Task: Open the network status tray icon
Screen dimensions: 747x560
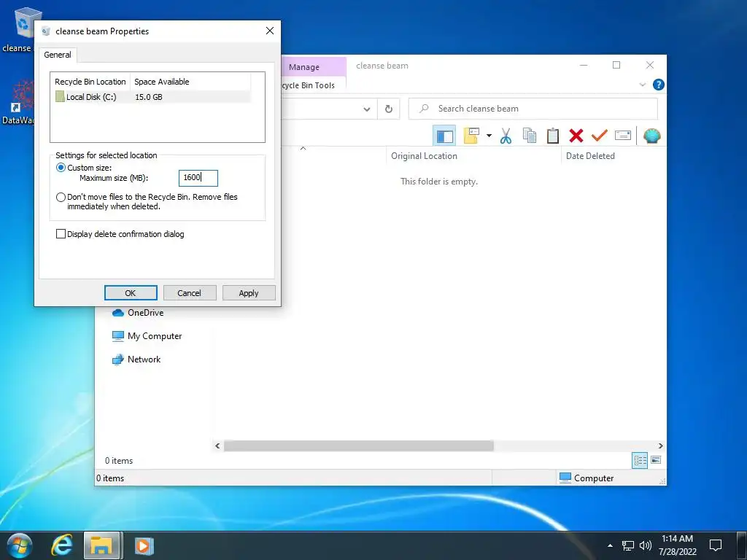Action: point(628,545)
